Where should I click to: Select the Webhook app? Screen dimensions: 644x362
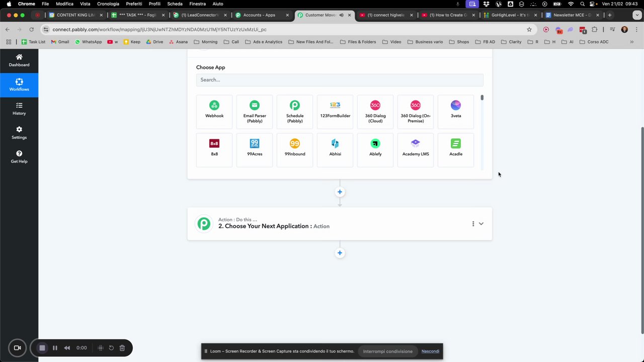(214, 112)
